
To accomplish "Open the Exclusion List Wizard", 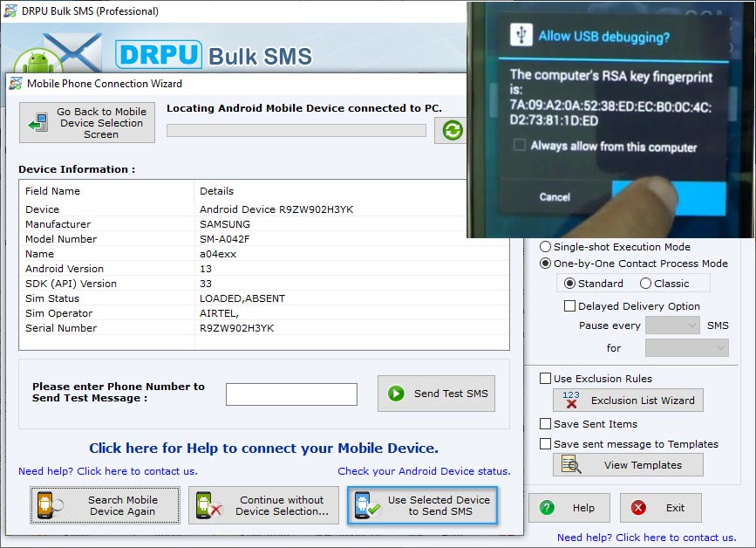I will 628,400.
